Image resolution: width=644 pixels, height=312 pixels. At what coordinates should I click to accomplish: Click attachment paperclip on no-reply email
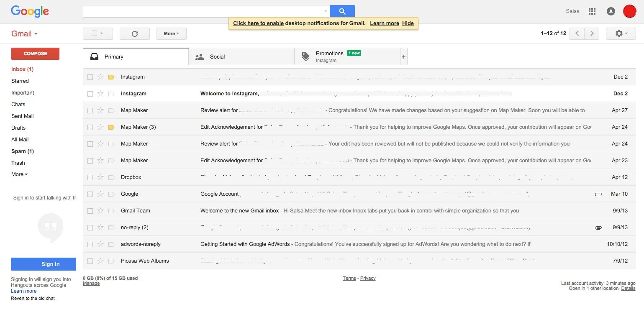pyautogui.click(x=598, y=228)
